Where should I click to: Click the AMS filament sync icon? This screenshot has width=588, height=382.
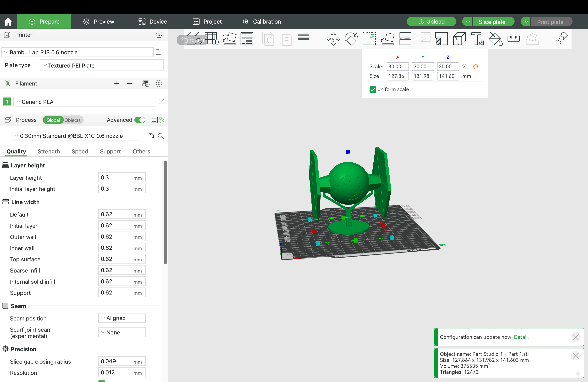click(x=146, y=84)
